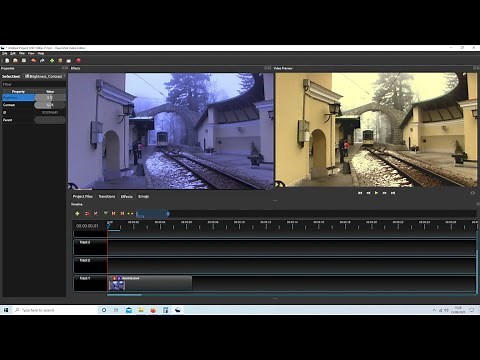The width and height of the screenshot is (480, 360).
Task: Open the clip menu arrow on Track 1 clip
Action: click(110, 278)
